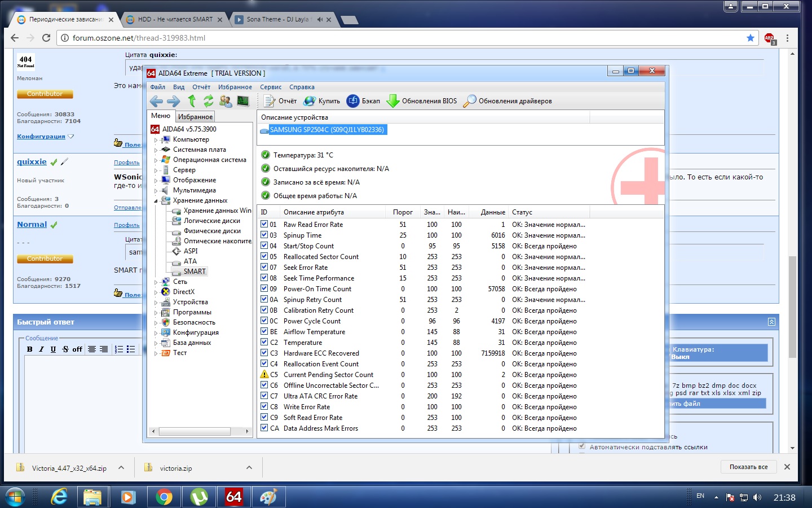The image size is (812, 508).
Task: Click the BIOS updates green arrow icon
Action: click(392, 101)
